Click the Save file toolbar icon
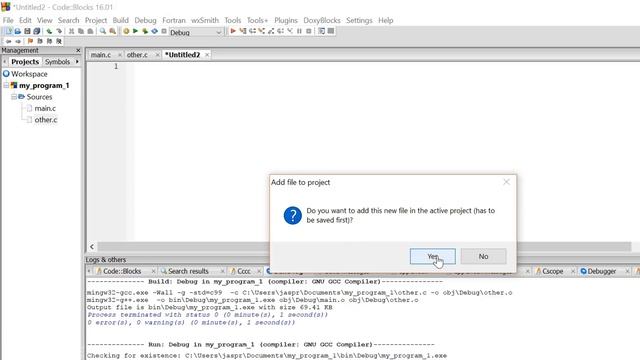The image size is (640, 360). tap(27, 31)
